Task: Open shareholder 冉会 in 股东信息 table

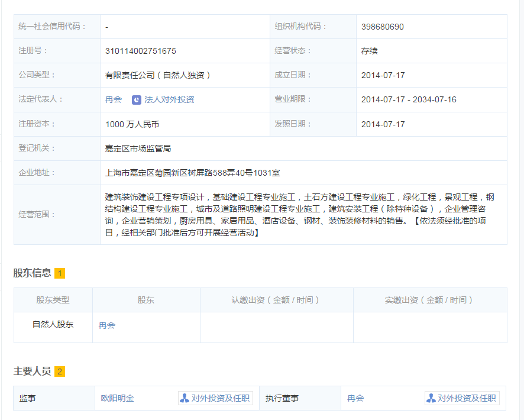Action: tap(107, 325)
